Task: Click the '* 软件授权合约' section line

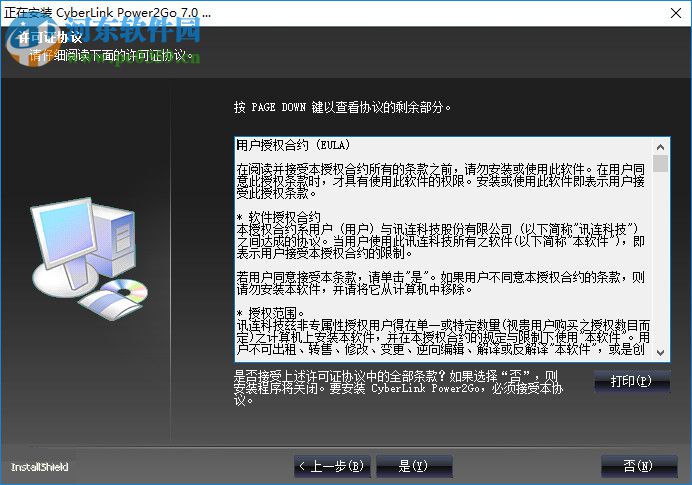Action: coord(278,217)
